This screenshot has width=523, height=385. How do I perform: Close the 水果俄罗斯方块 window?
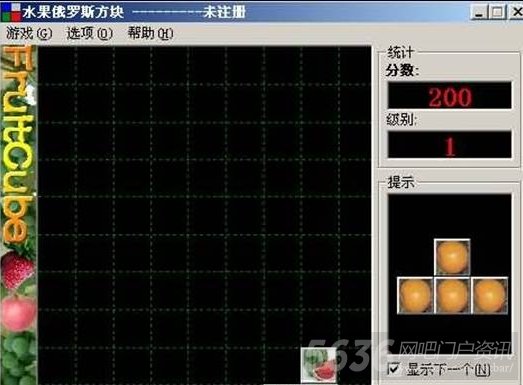pyautogui.click(x=516, y=12)
